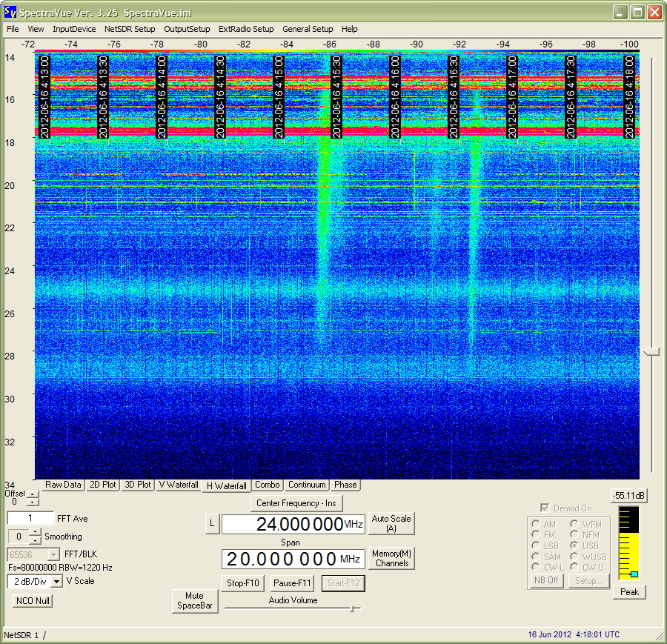Select CW-L demodulation mode
This screenshot has width=667, height=644.
(x=536, y=567)
